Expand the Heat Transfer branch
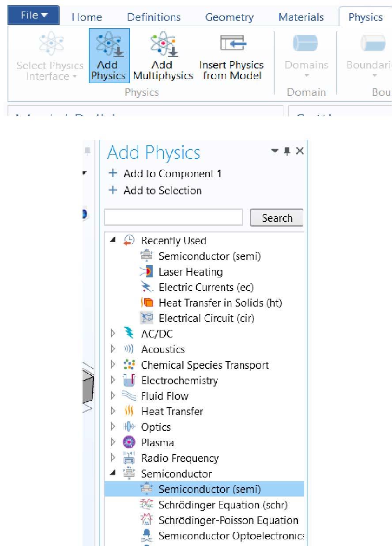 113,411
